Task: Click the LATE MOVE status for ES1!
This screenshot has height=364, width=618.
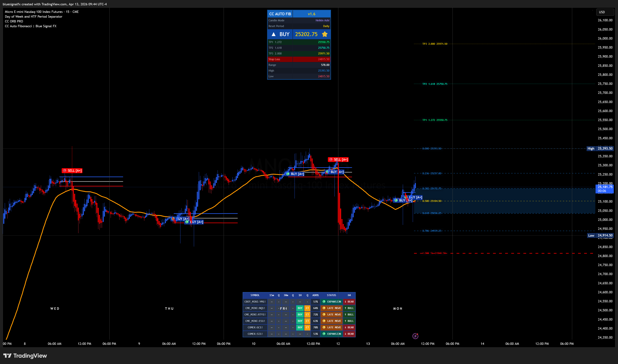Action: 331,321
